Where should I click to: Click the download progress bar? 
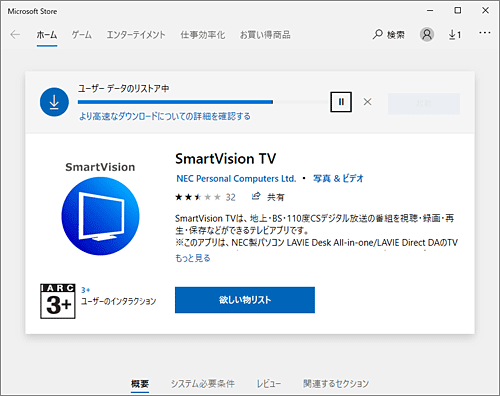pos(202,102)
